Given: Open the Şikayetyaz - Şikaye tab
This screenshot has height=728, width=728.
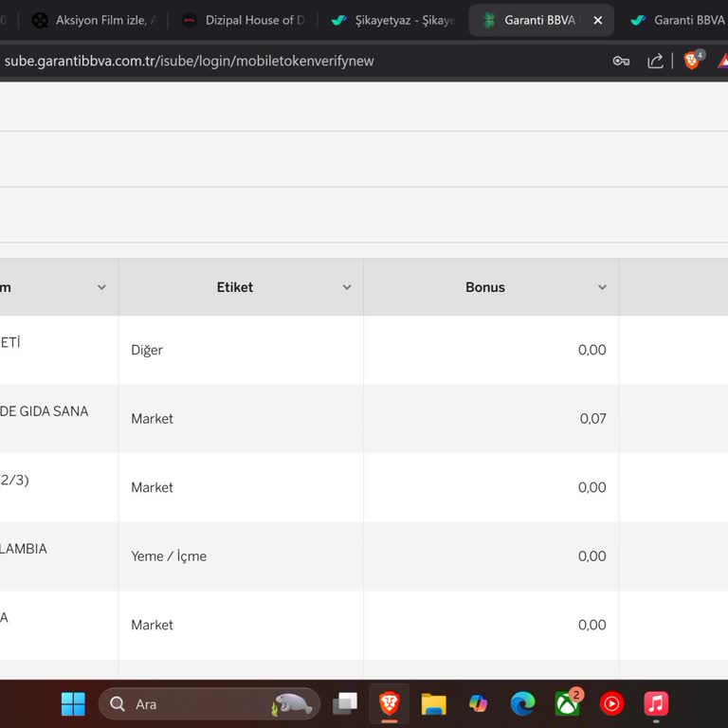Looking at the screenshot, I should [x=392, y=21].
